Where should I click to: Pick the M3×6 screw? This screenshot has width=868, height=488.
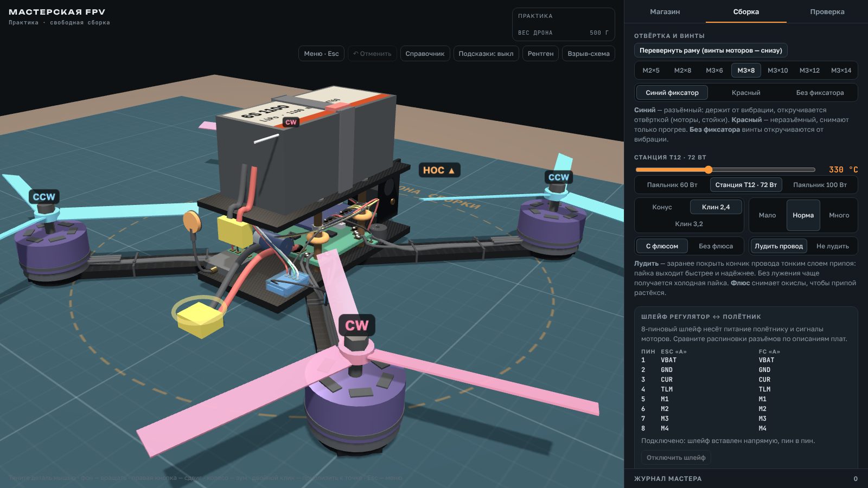[x=714, y=70]
